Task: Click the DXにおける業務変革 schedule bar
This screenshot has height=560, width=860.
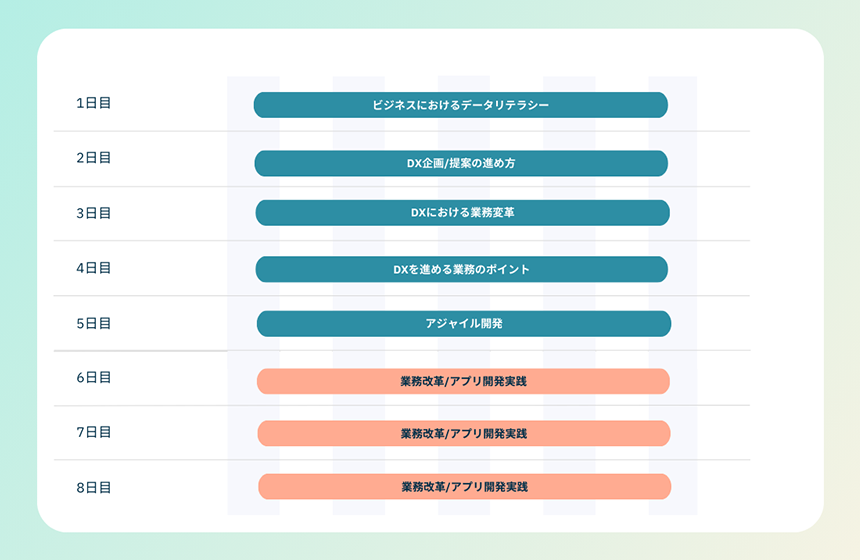Action: pos(462,213)
